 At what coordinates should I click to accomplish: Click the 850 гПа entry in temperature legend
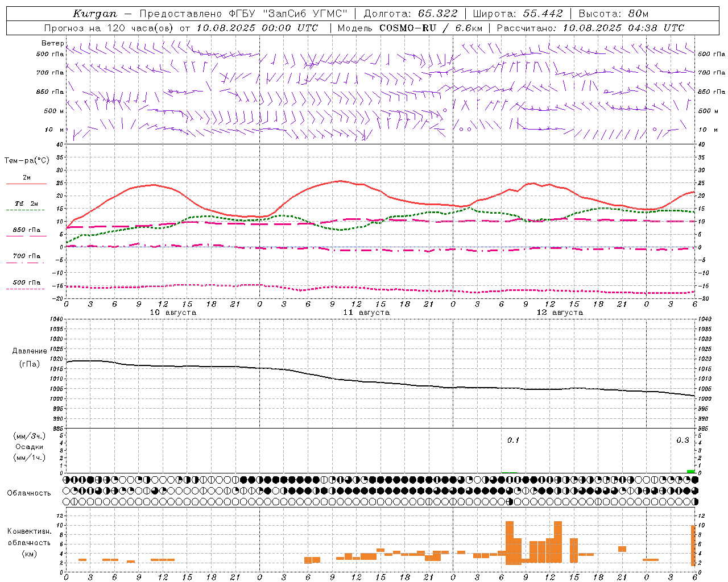tap(26, 230)
